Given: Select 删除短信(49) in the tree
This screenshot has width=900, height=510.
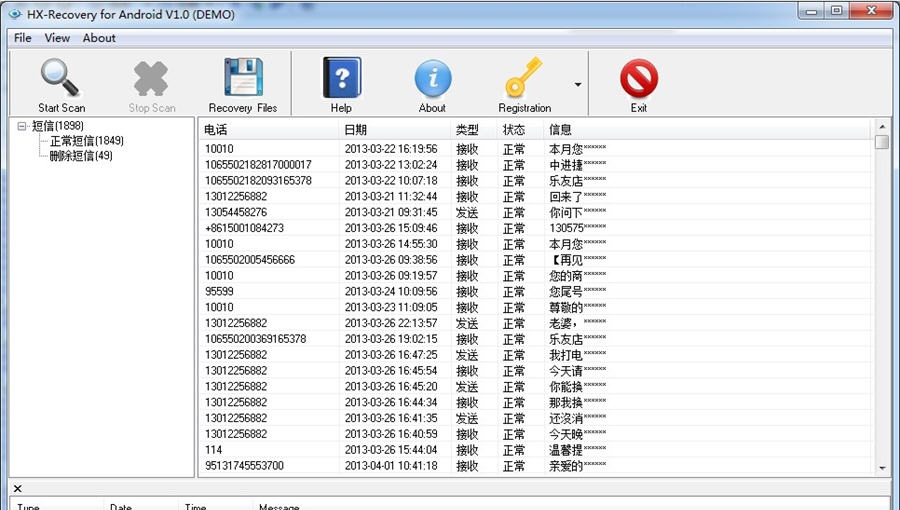Looking at the screenshot, I should click(x=81, y=156).
